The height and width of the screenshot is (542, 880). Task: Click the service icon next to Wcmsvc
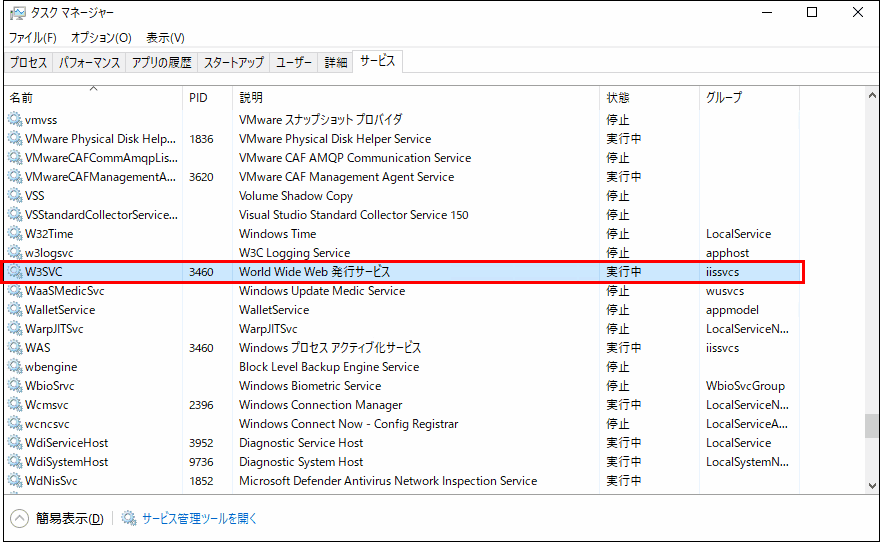pyautogui.click(x=15, y=405)
